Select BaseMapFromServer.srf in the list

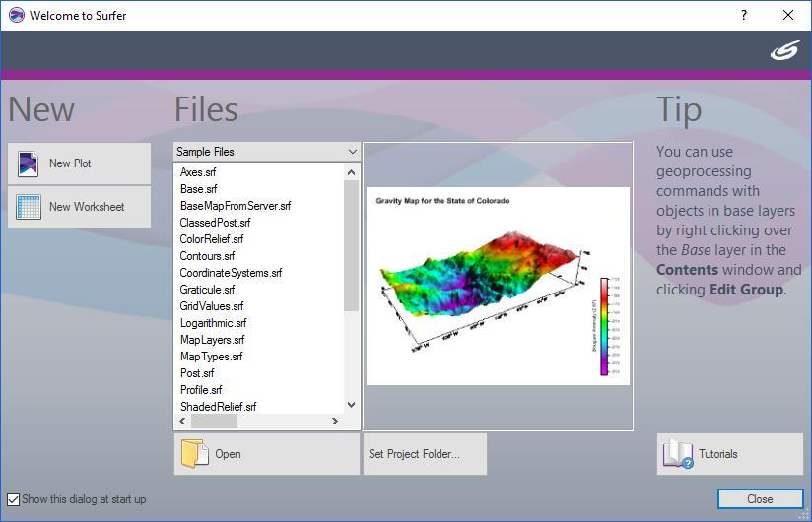tap(236, 206)
